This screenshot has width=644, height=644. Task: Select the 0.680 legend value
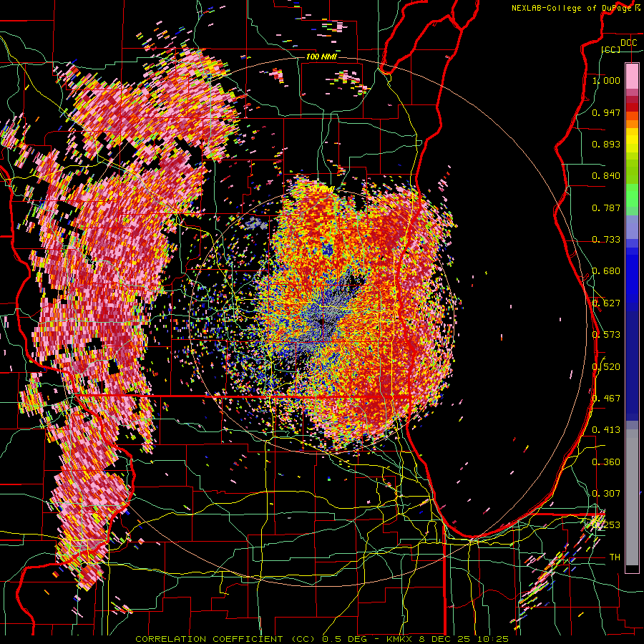click(x=606, y=271)
